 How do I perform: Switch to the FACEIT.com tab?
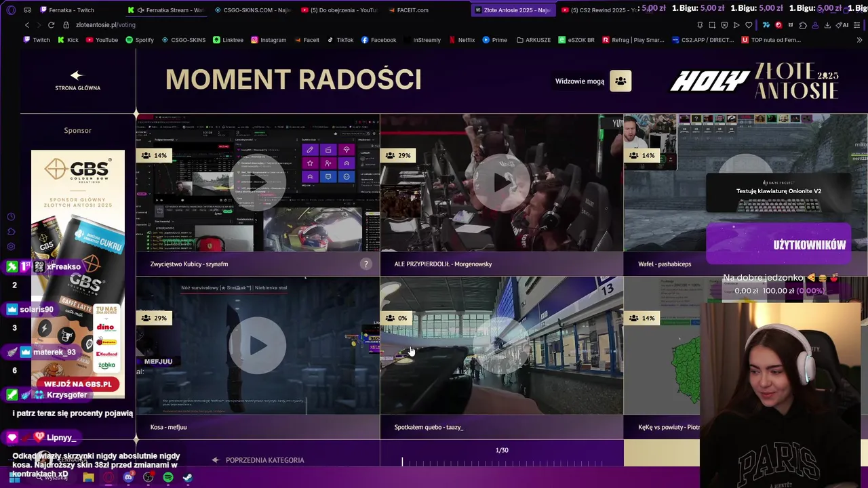(x=427, y=10)
